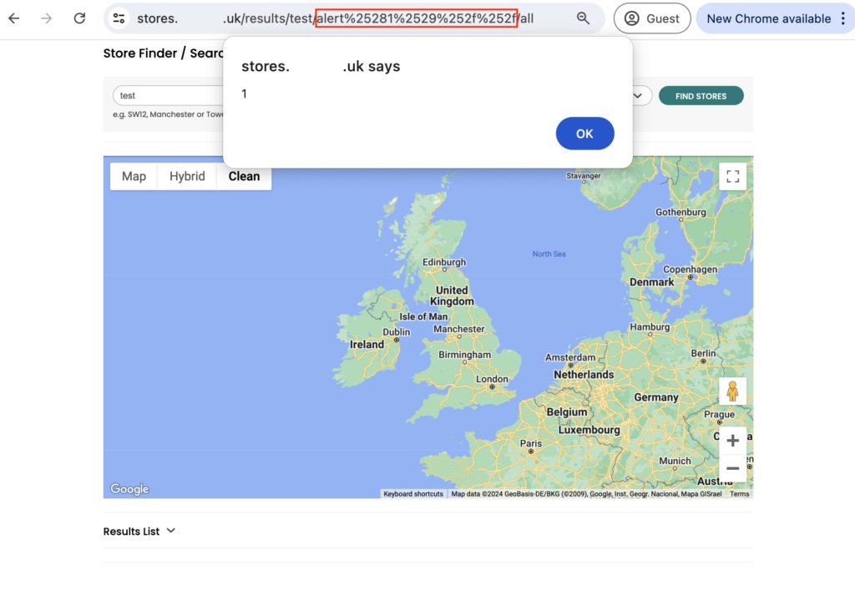Image resolution: width=855 pixels, height=616 pixels.
Task: Zoom in on the map
Action: coord(732,440)
